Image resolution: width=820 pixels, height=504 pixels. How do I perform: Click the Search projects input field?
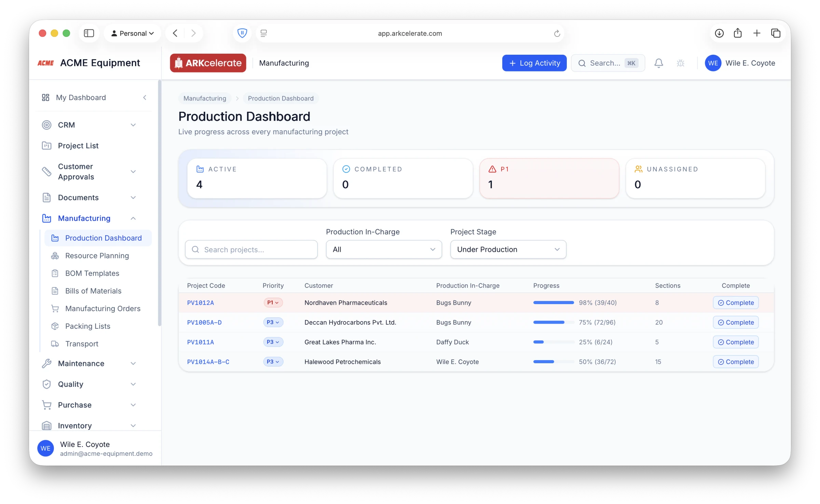pos(251,249)
